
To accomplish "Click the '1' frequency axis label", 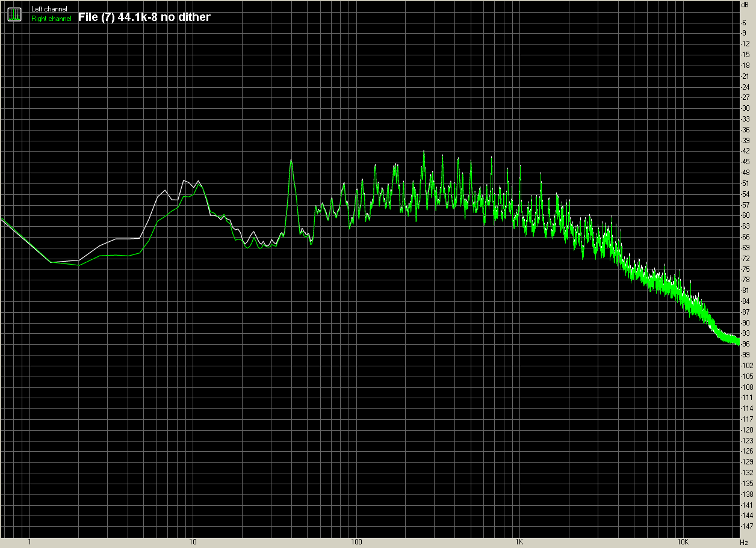I will (29, 543).
